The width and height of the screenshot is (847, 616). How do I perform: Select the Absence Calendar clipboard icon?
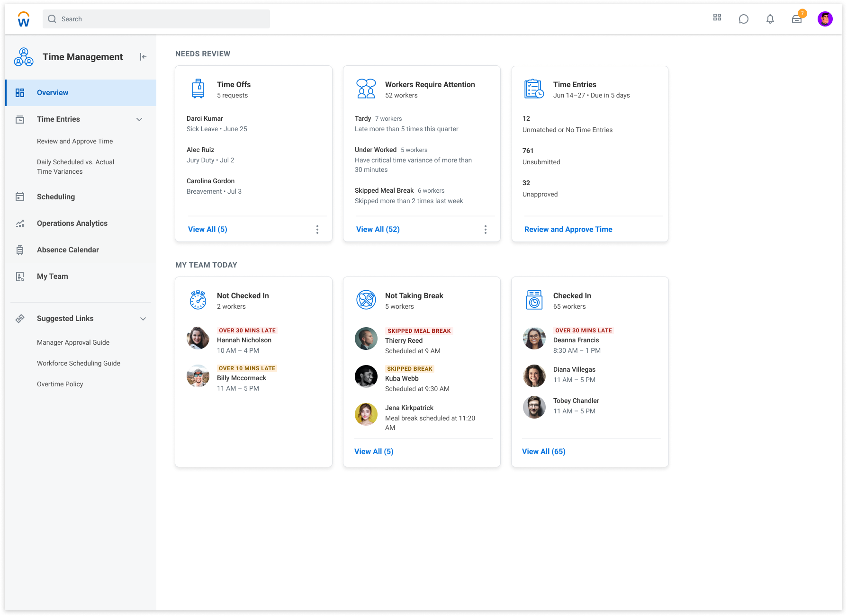click(x=20, y=250)
